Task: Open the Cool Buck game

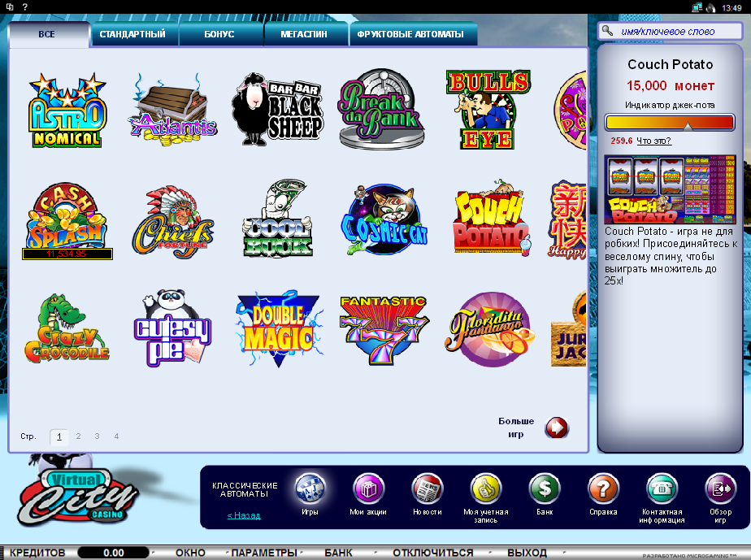Action: 278,219
